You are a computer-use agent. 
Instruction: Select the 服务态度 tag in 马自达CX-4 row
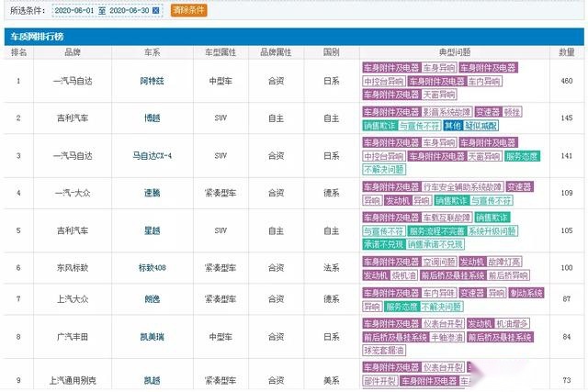(x=522, y=156)
